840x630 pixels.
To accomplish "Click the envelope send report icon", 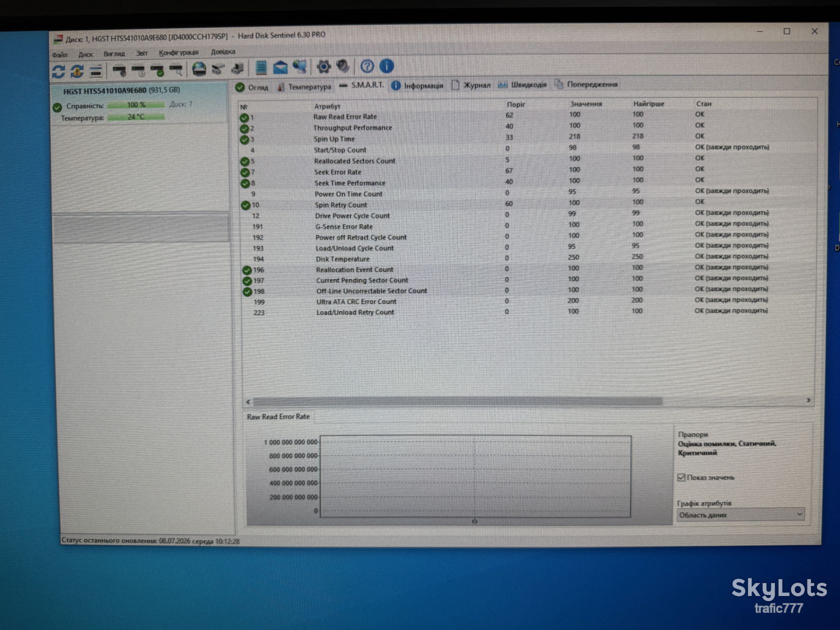I will click(280, 67).
